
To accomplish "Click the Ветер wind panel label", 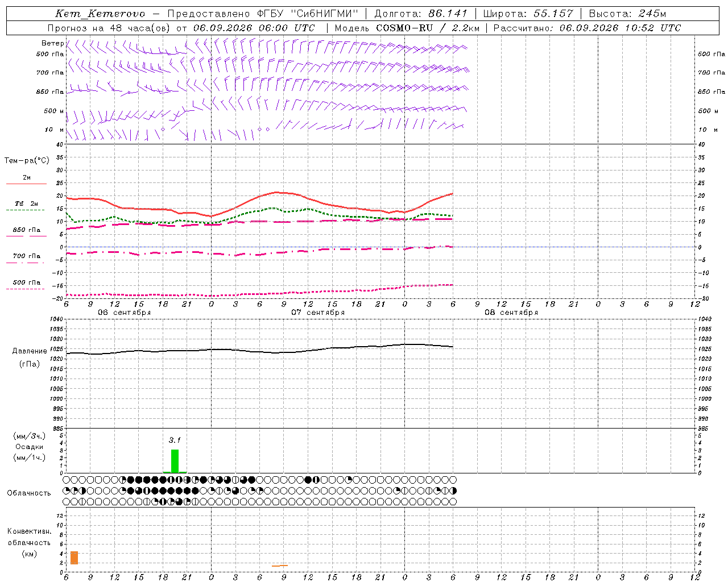I will (x=52, y=43).
